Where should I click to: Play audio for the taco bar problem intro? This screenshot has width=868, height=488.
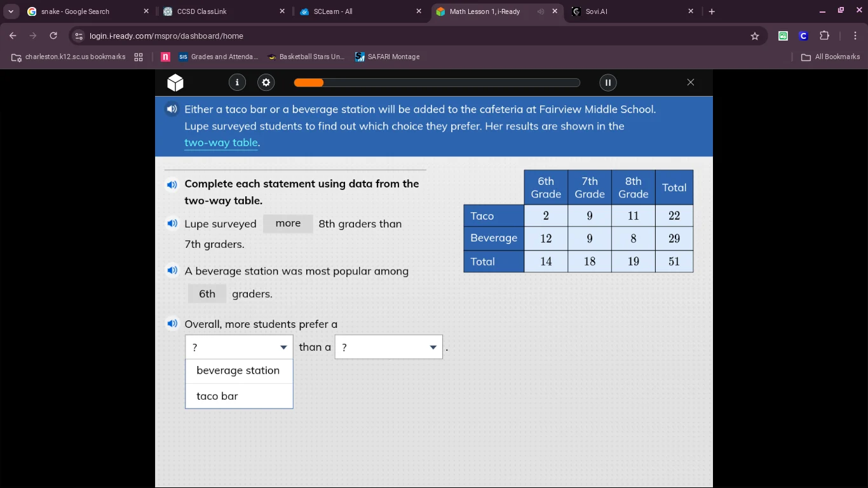click(172, 109)
